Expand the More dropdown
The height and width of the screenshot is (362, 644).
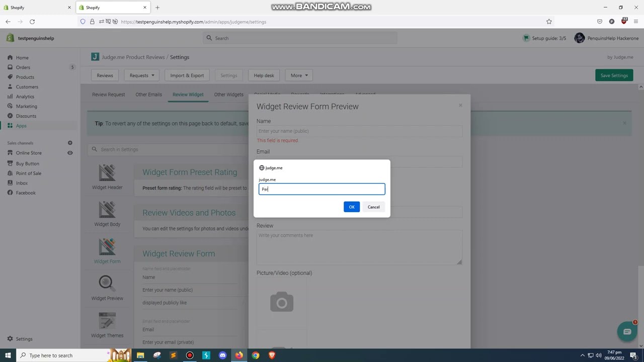pyautogui.click(x=299, y=75)
